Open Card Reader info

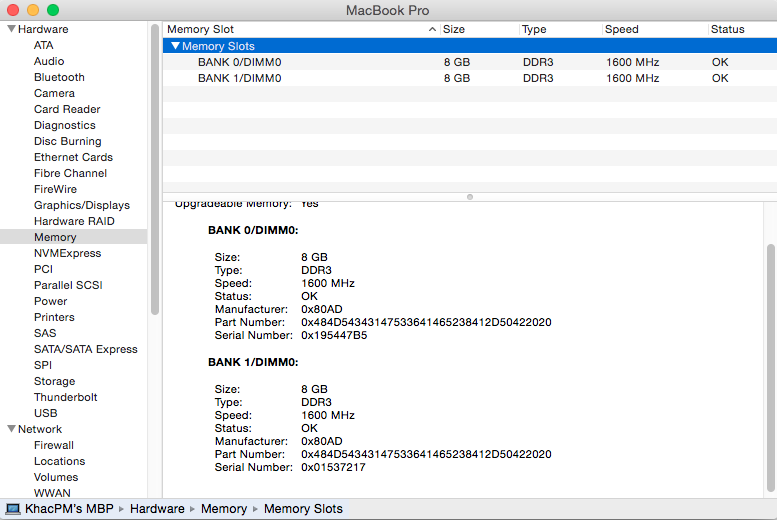click(67, 109)
